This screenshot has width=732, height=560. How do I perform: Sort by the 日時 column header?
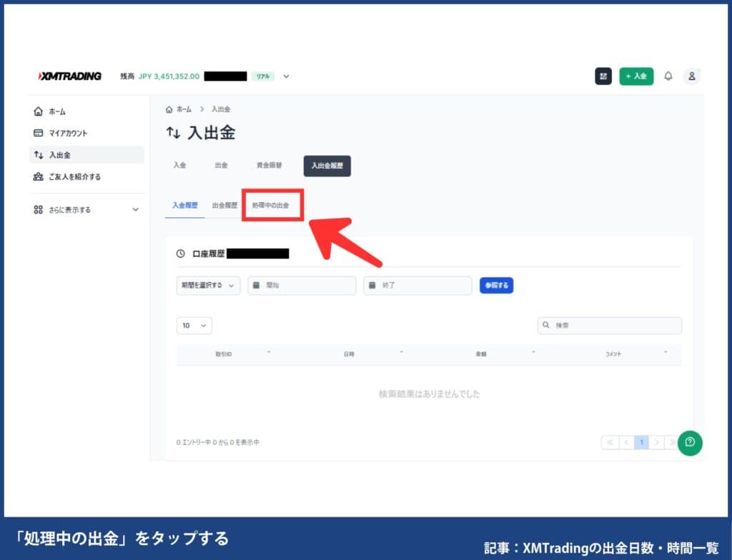tap(349, 354)
